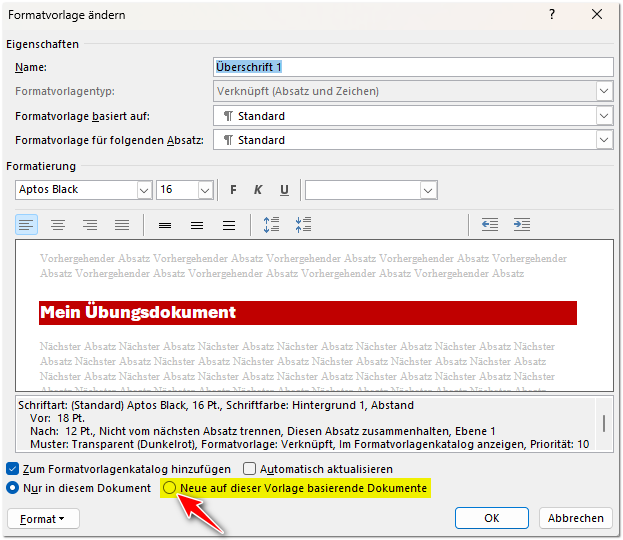
Task: Decrease paragraph indent icon
Action: pos(490,225)
